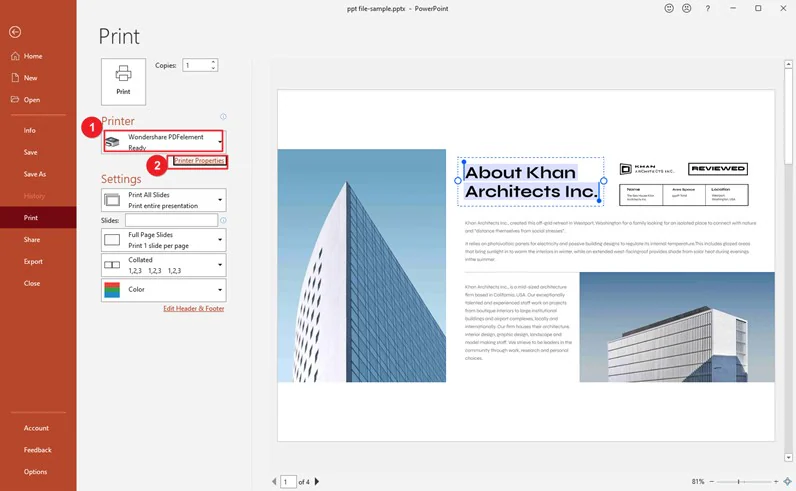The width and height of the screenshot is (796, 491).
Task: Click scrollbar up arrow in preview
Action: [788, 64]
